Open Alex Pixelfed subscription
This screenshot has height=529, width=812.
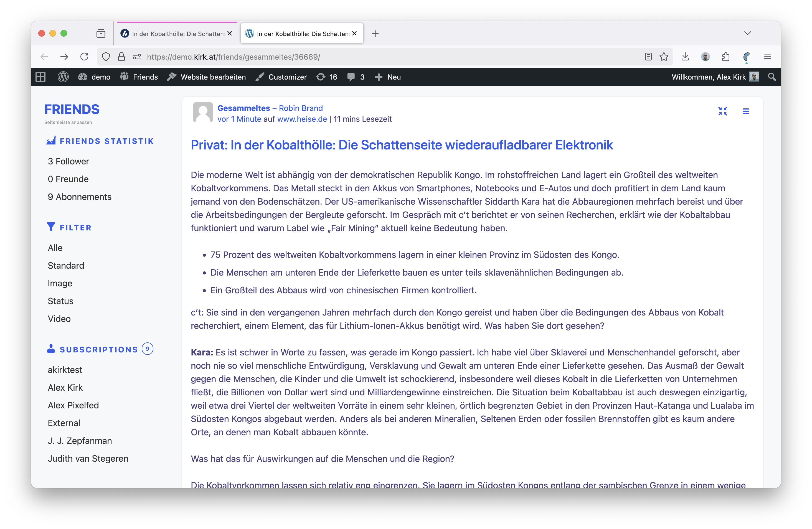[73, 405]
